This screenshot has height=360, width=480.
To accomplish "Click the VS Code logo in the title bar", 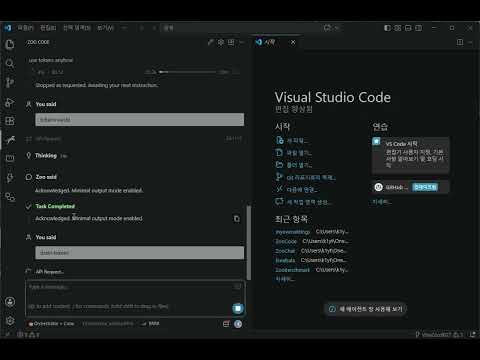I will pos(8,28).
